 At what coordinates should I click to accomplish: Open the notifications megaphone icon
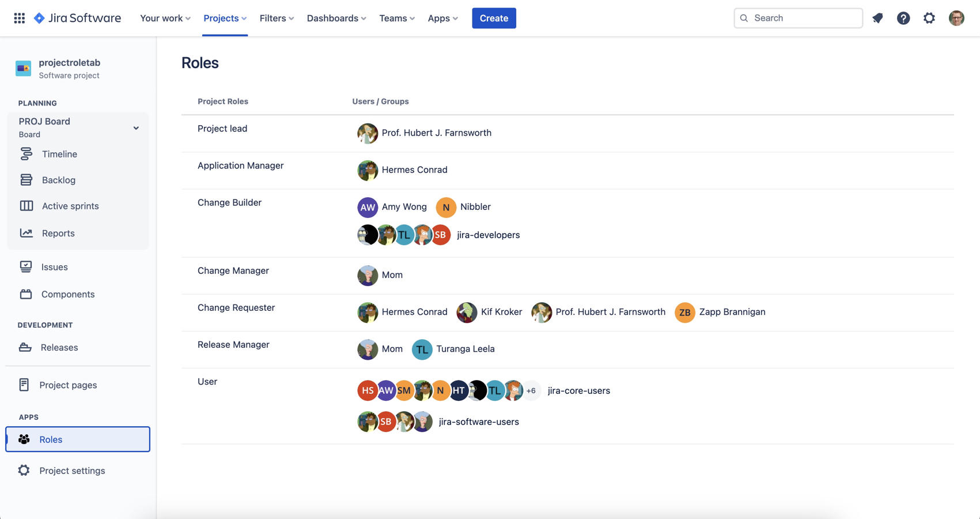[x=877, y=18]
